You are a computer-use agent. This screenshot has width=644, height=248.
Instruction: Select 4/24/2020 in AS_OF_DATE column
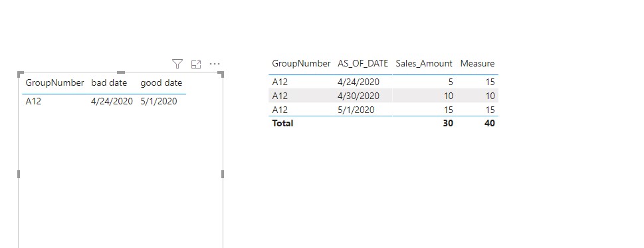(359, 82)
